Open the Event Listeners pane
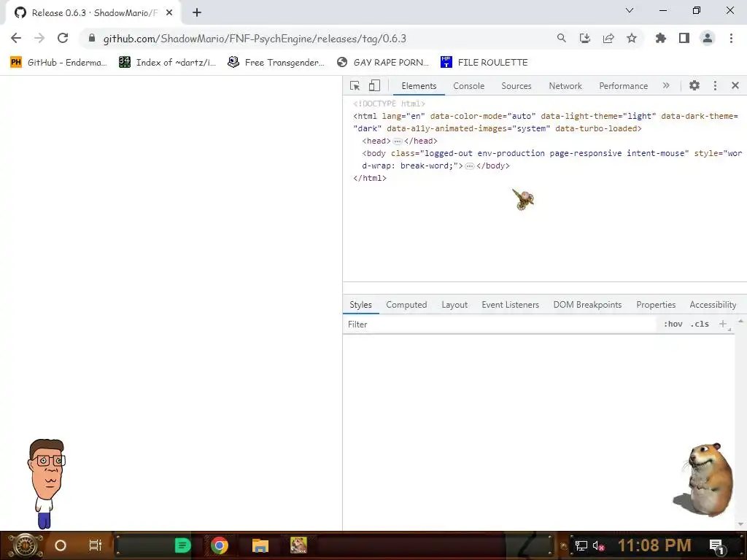The height and width of the screenshot is (560, 747). 510,305
